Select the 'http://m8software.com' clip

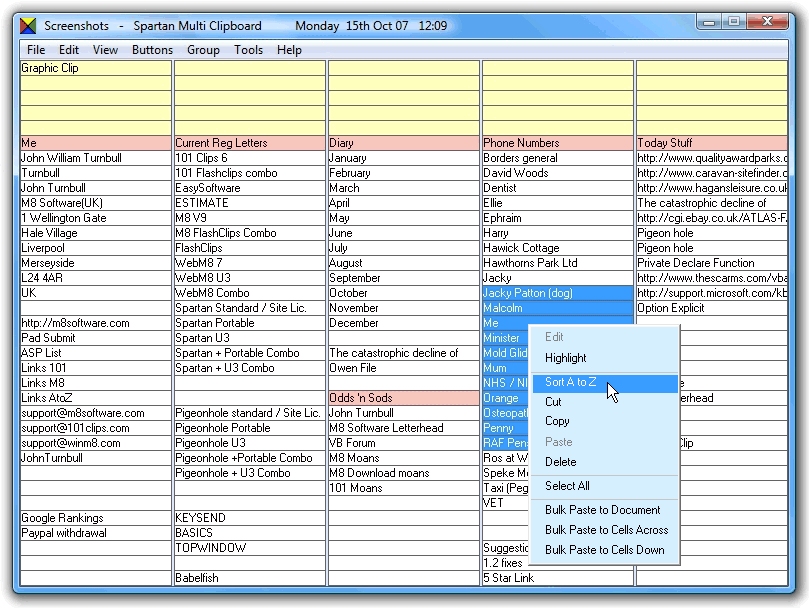point(95,323)
